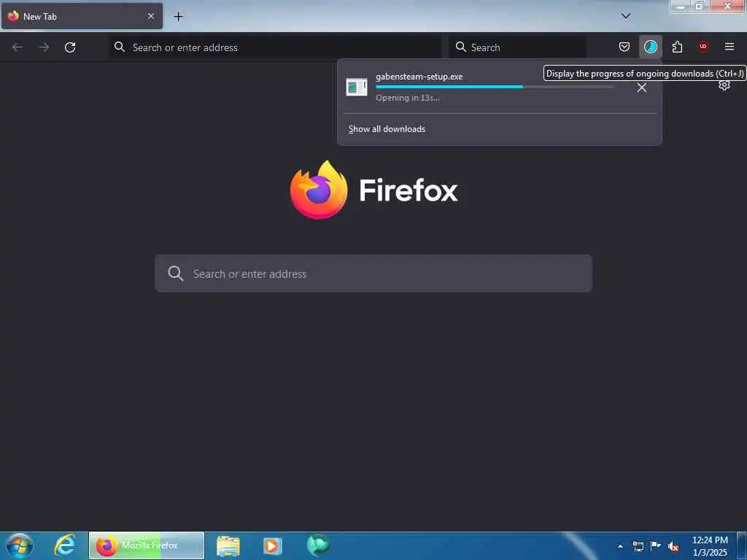The width and height of the screenshot is (747, 560).
Task: Open the green bird app on taskbar
Action: (x=318, y=545)
